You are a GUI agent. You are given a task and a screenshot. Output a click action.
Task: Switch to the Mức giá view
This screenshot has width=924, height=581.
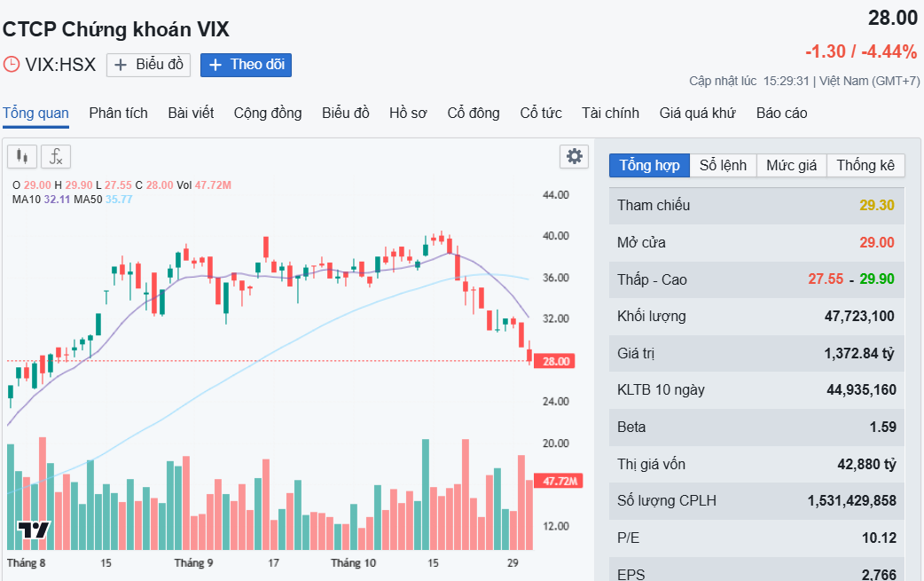[x=792, y=165]
